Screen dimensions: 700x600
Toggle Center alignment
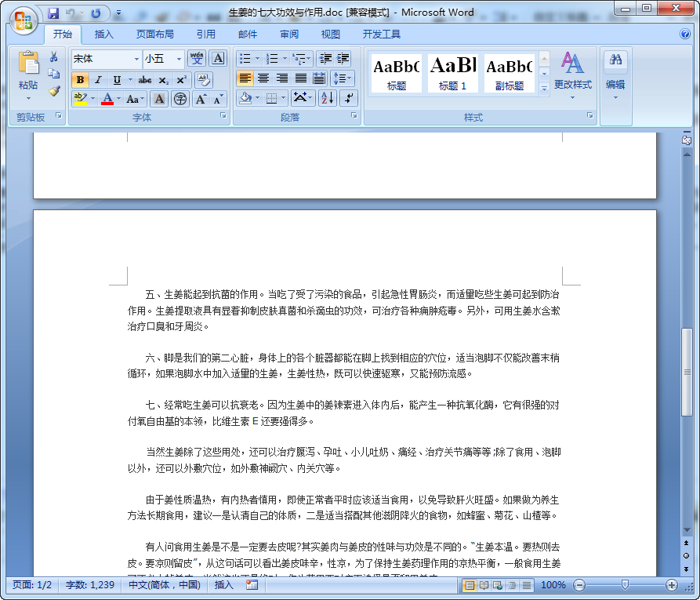(x=263, y=78)
